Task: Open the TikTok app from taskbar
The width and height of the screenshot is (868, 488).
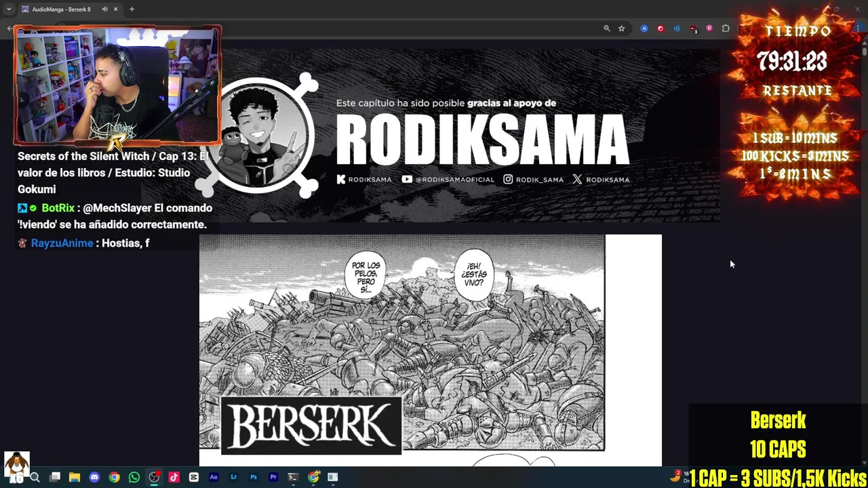Action: click(x=174, y=477)
